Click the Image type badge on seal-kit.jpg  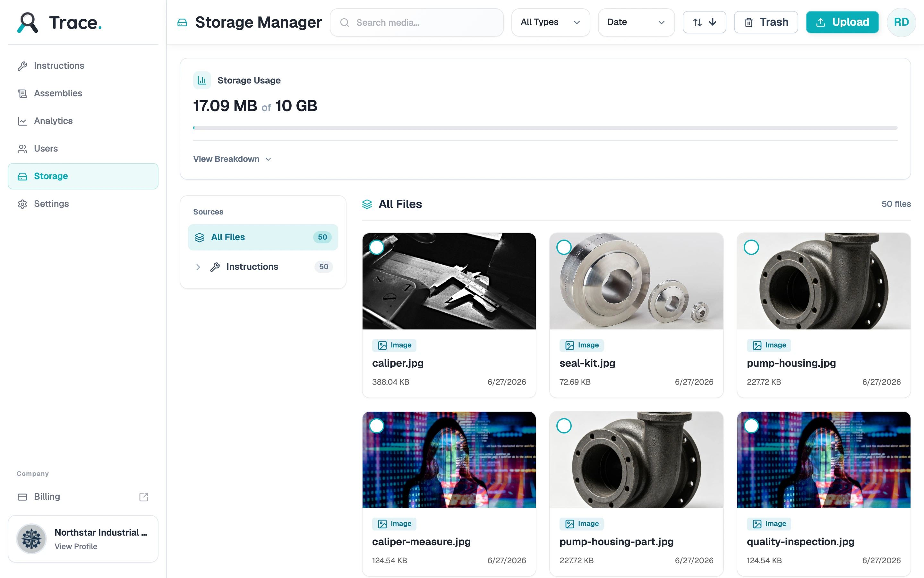581,345
